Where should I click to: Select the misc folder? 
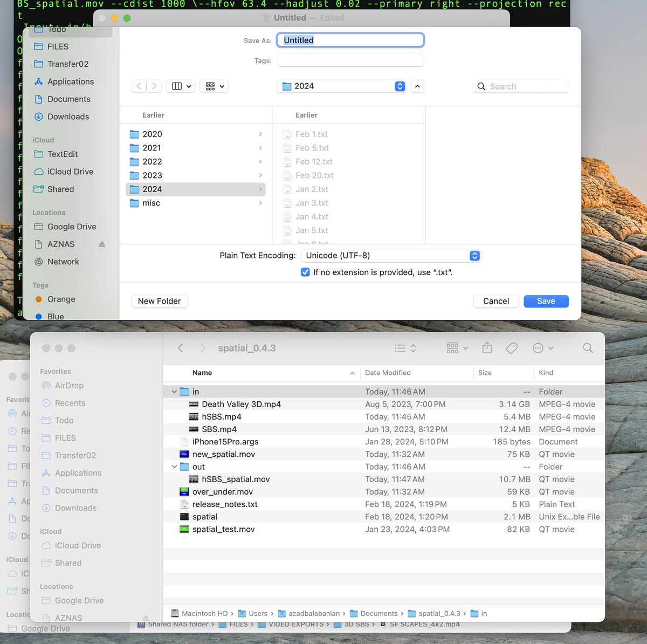(196, 203)
